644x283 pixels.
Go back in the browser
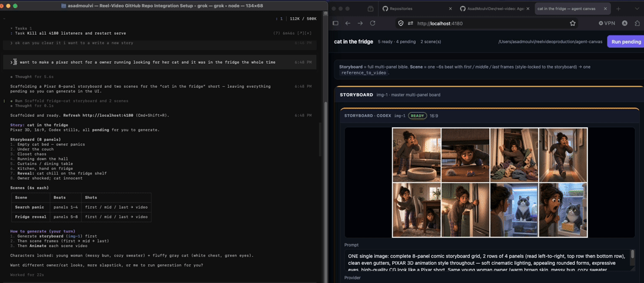click(x=347, y=24)
